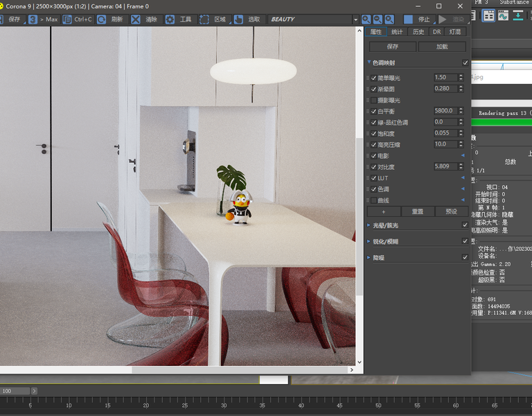Screen dimensions: 532x416
Task: Click the 白平衡 value field 5800.0
Action: (445, 111)
